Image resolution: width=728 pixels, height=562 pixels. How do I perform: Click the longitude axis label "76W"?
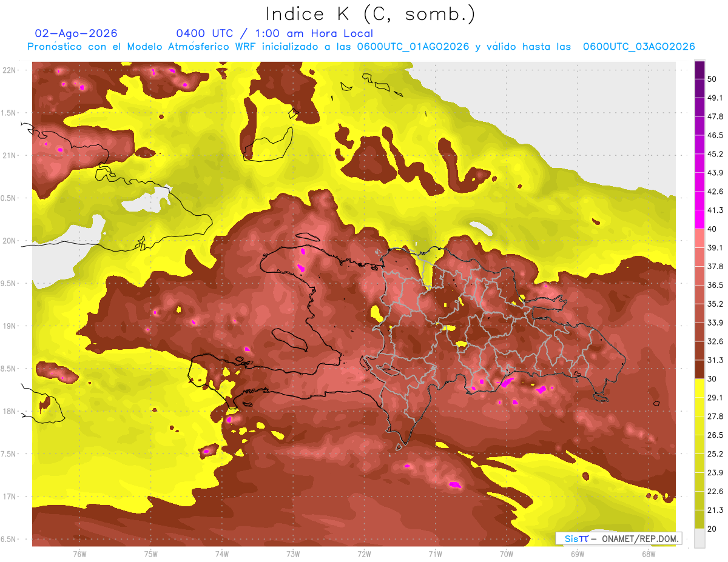coord(80,555)
